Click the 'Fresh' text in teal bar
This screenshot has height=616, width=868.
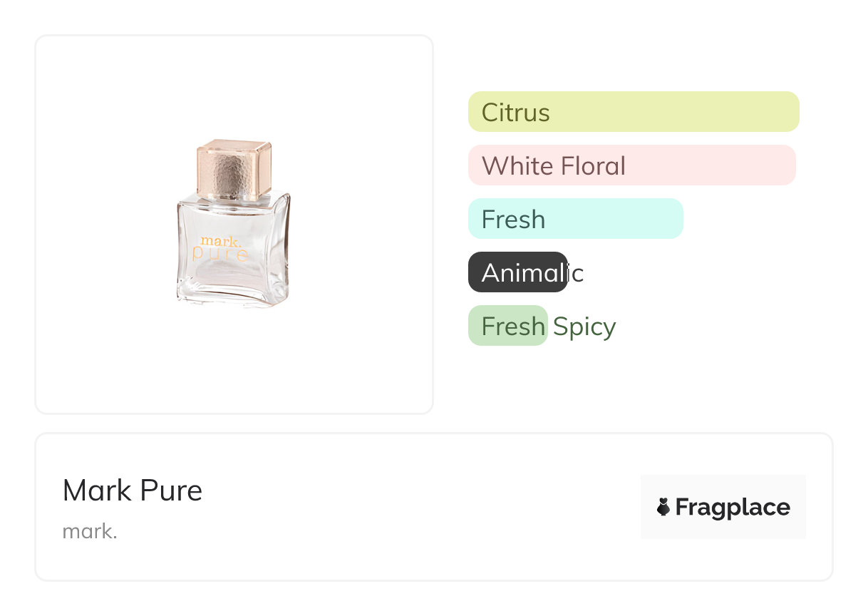[x=513, y=220]
